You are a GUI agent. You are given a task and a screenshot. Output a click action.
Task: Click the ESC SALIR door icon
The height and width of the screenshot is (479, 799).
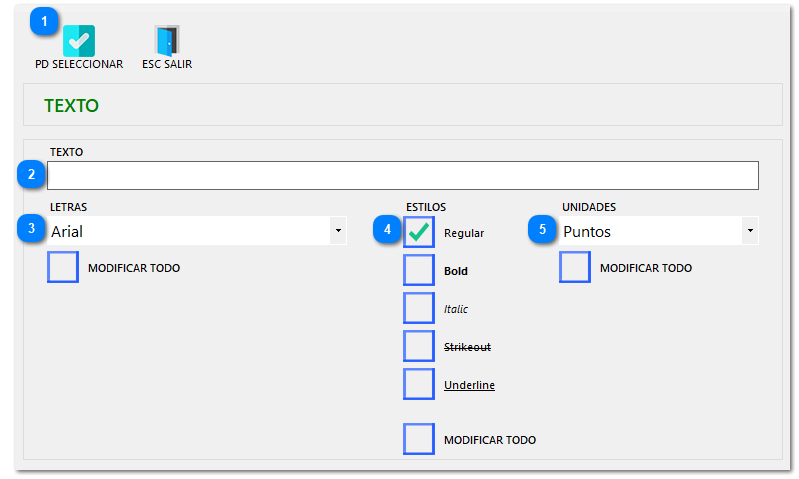point(167,40)
